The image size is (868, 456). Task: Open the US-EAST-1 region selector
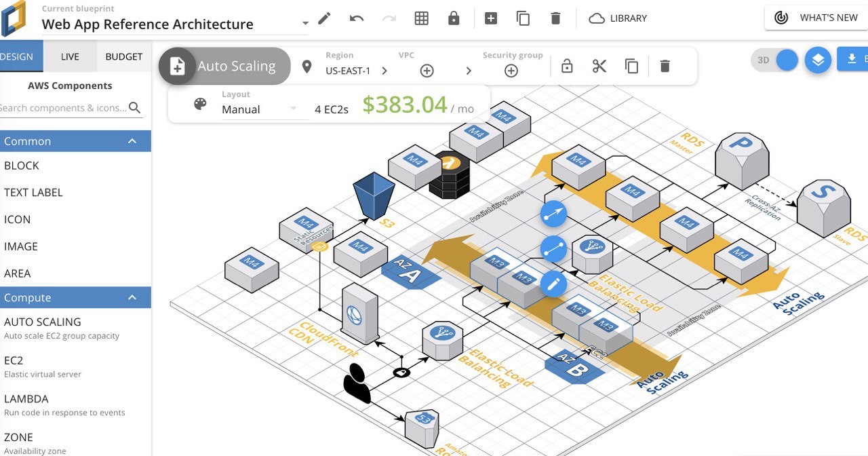coord(357,71)
